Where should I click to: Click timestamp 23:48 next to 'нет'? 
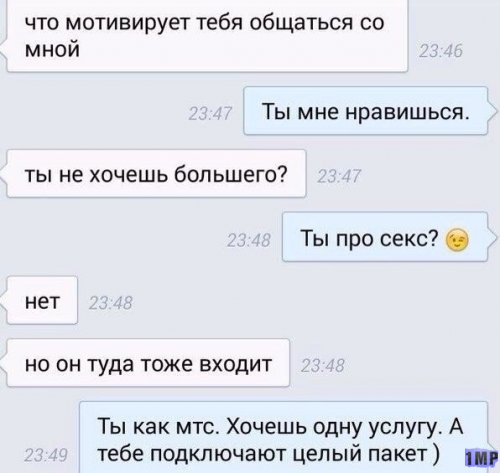[x=111, y=304]
